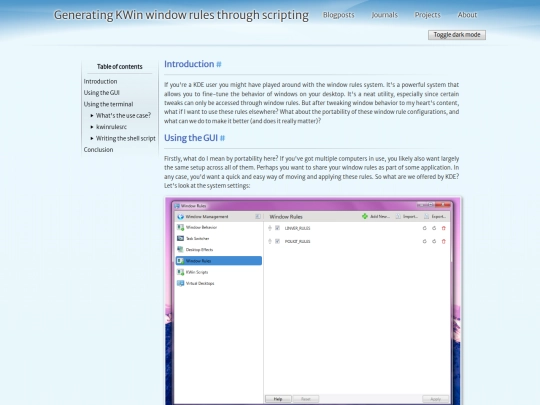Go to the Projects page

coord(427,15)
